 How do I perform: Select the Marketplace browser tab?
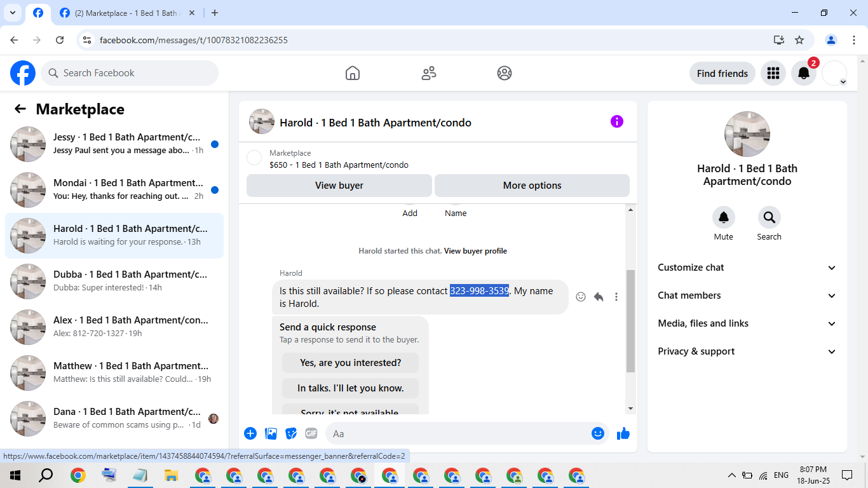[127, 13]
